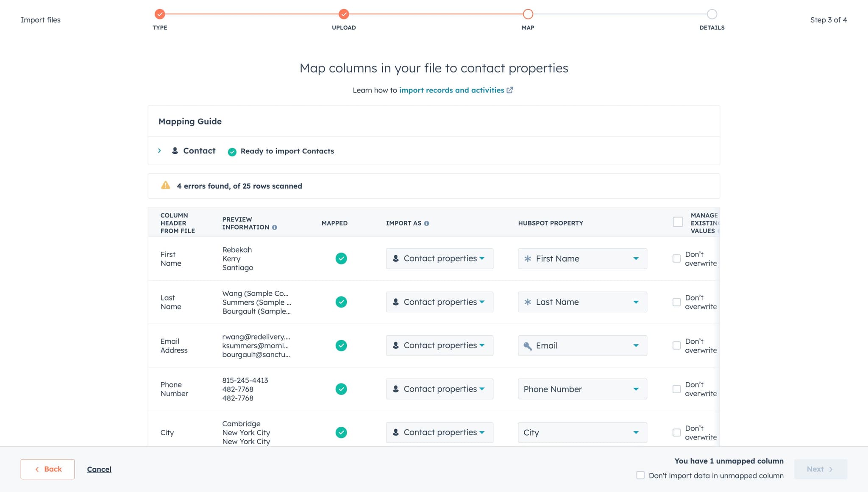
Task: Click the green mapped checkmark on Email Address row
Action: pyautogui.click(x=341, y=345)
